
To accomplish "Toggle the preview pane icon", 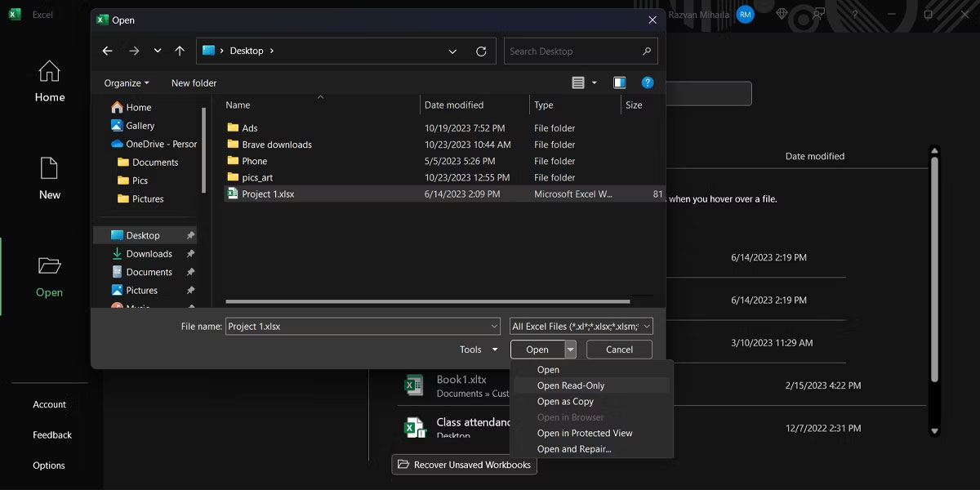I will (619, 82).
